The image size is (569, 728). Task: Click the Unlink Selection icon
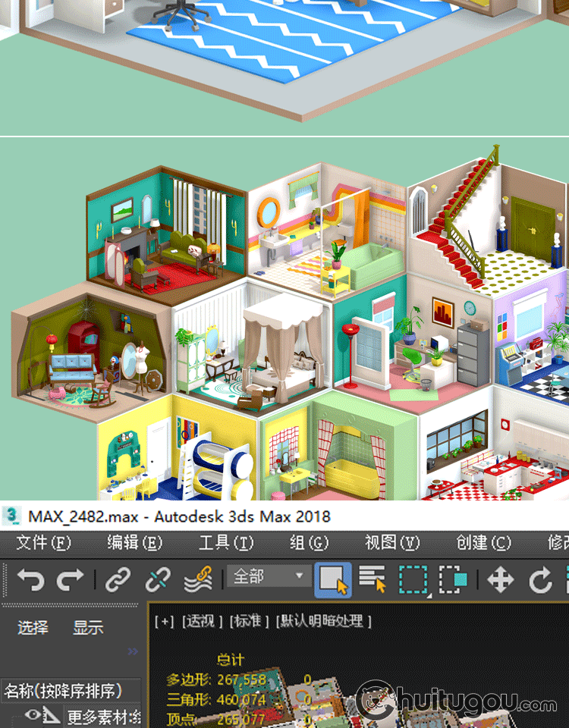point(158,580)
